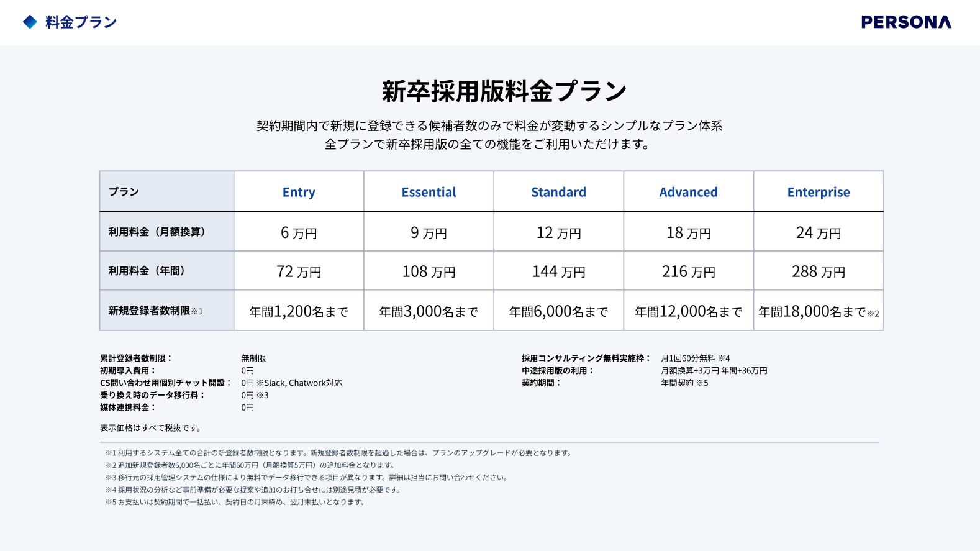This screenshot has height=551, width=980.
Task: Click the 全プランで新卒採用版 subtitle line
Action: click(488, 144)
